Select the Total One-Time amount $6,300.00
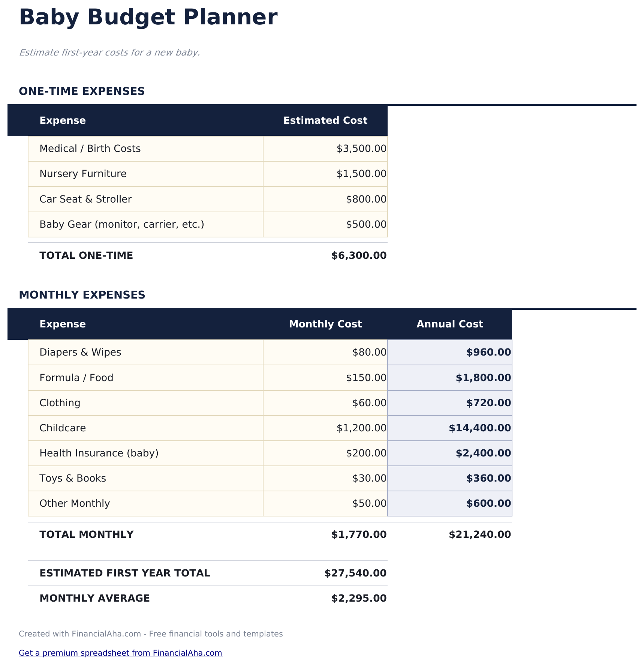This screenshot has height=665, width=644. tap(359, 256)
